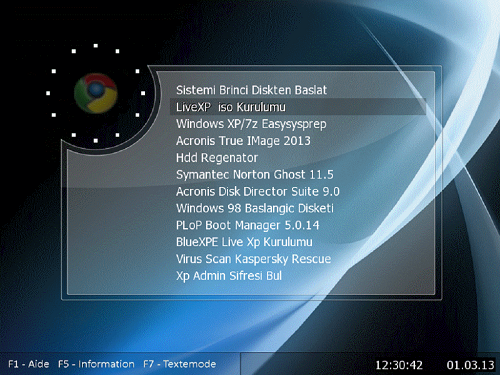Start Symantec Norton Ghost 11.5
Screen dimensions: 500x375
point(255,175)
